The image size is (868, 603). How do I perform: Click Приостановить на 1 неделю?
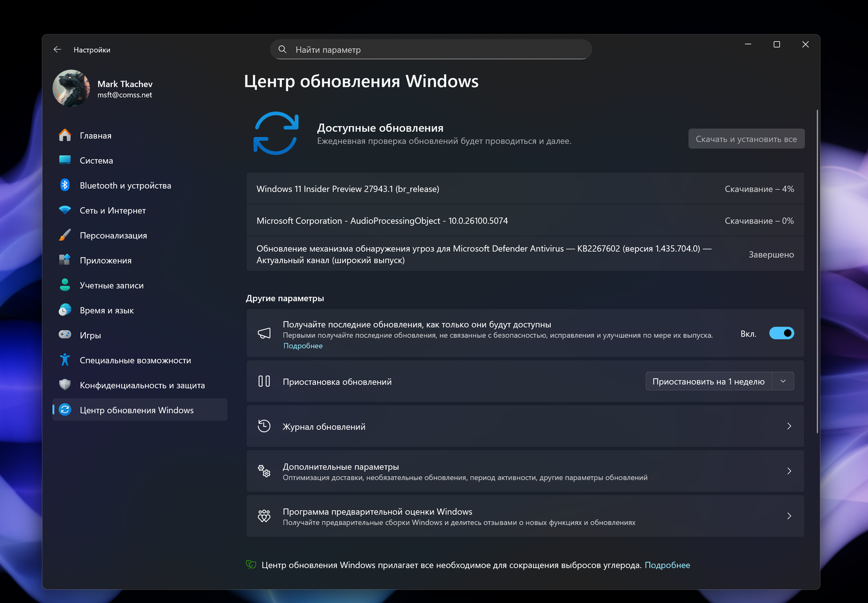(x=708, y=381)
